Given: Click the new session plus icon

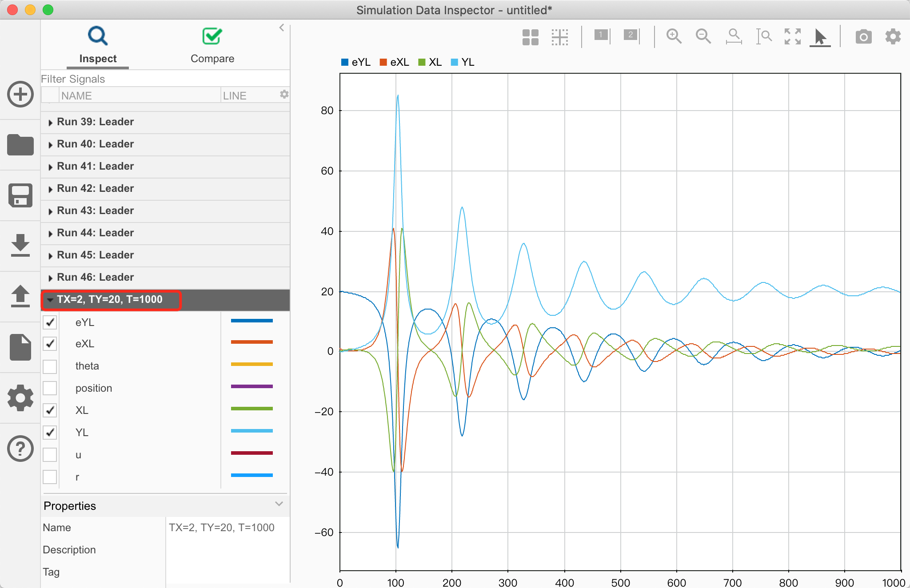Looking at the screenshot, I should tap(20, 94).
